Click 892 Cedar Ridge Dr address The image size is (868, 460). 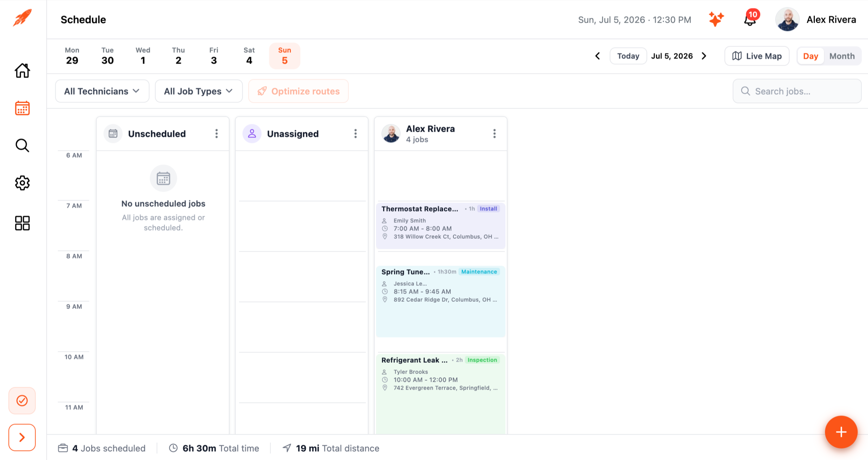point(445,300)
